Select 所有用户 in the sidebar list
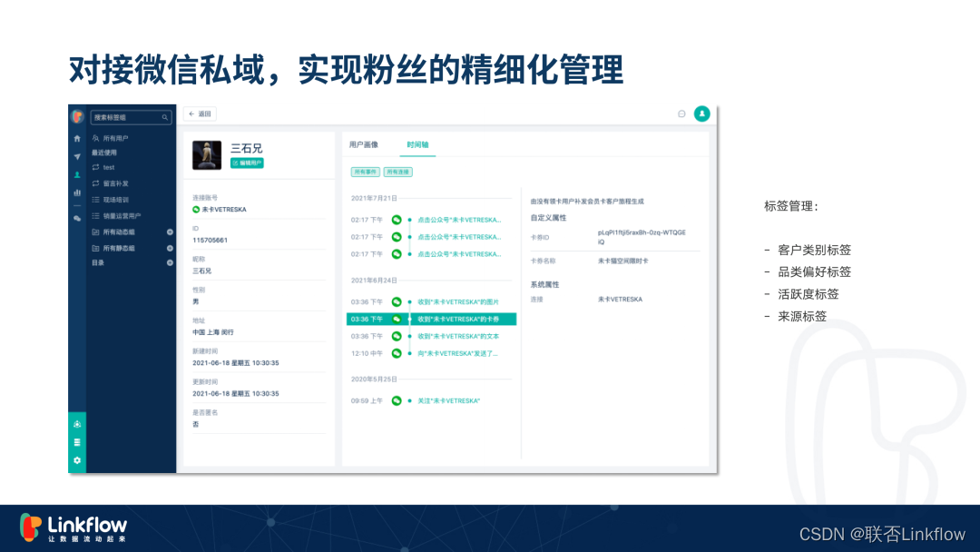The width and height of the screenshot is (980, 552). coord(115,138)
